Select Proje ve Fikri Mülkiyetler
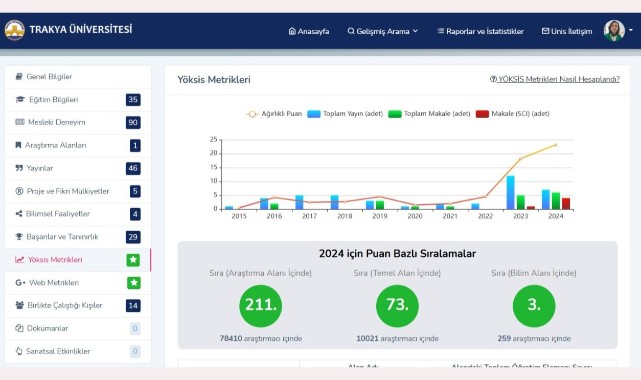The width and height of the screenshot is (641, 380). [78, 191]
